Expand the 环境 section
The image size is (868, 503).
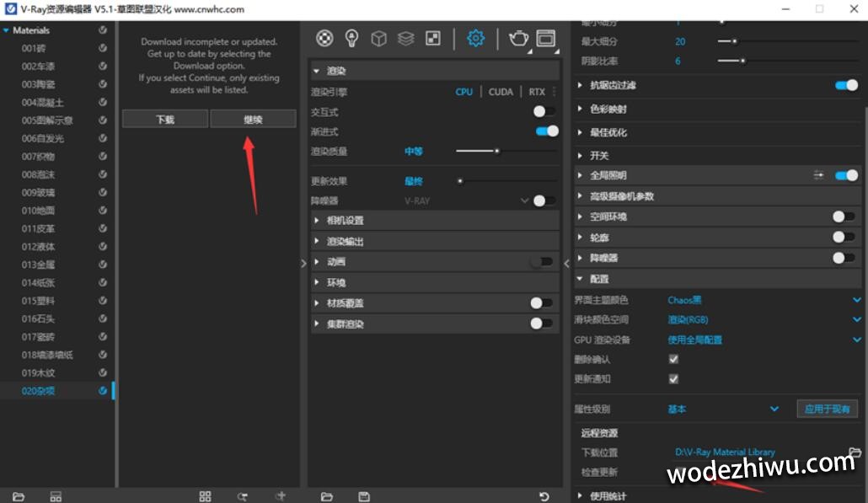coord(317,282)
